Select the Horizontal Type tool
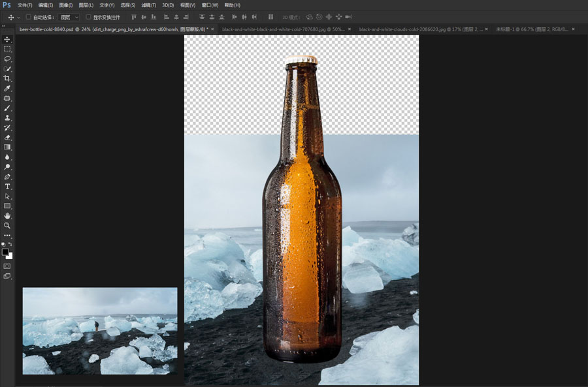 tap(8, 187)
